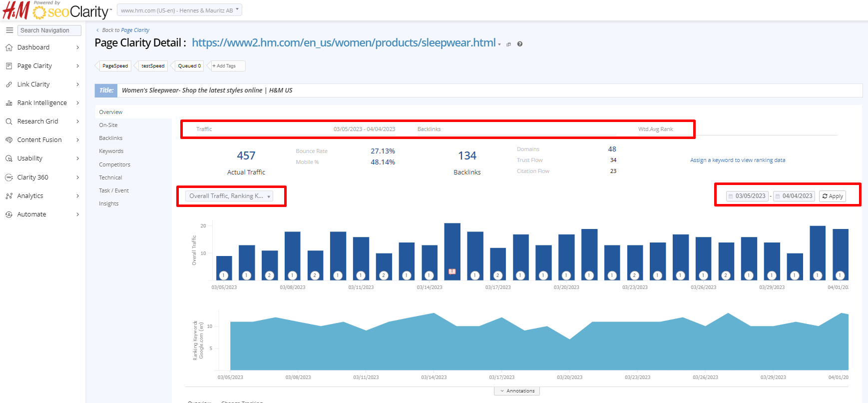Click the Content Fusion icon
868x403 pixels.
click(x=9, y=140)
